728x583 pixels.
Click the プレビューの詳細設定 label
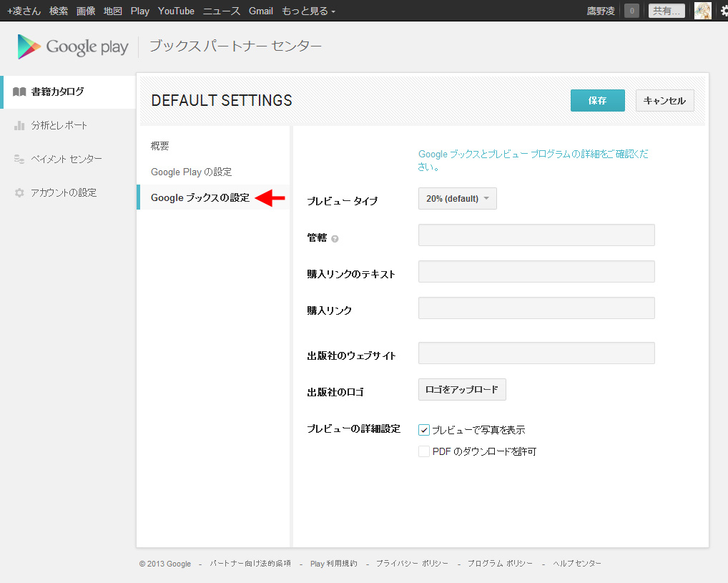[353, 428]
